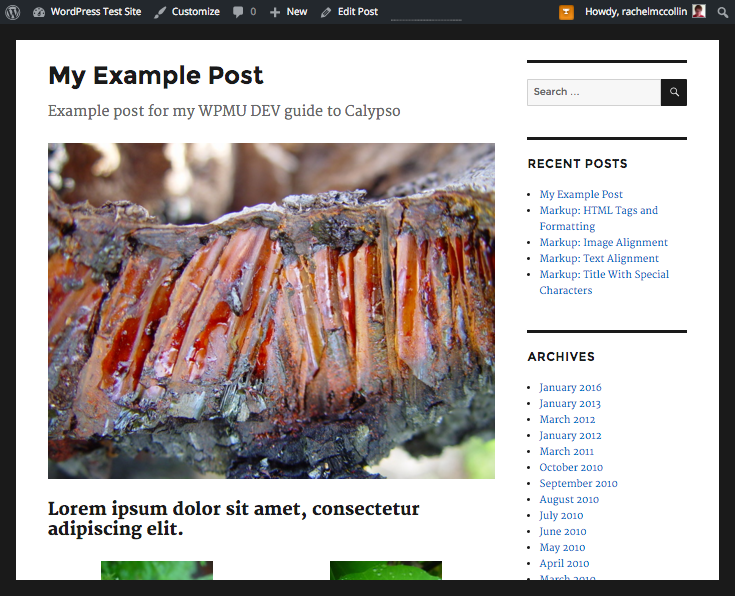The width and height of the screenshot is (735, 596).
Task: Focus the Search … input field
Action: click(594, 92)
